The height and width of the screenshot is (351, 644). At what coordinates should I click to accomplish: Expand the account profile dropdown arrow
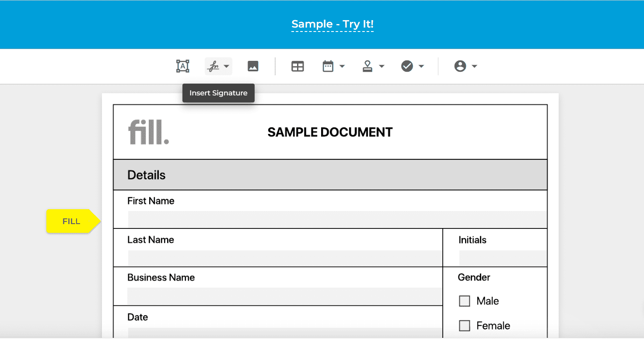[474, 67]
